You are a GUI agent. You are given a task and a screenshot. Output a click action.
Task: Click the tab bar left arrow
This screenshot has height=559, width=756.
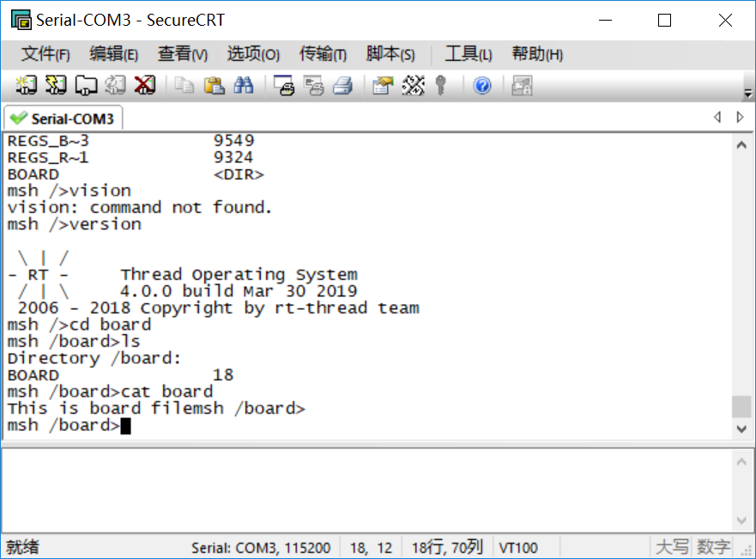[x=717, y=117]
